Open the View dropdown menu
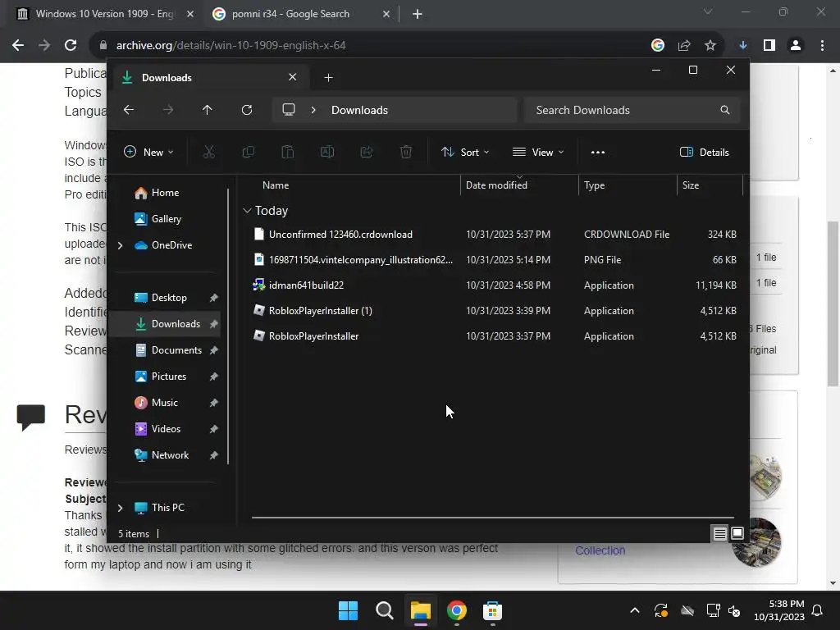 point(538,152)
